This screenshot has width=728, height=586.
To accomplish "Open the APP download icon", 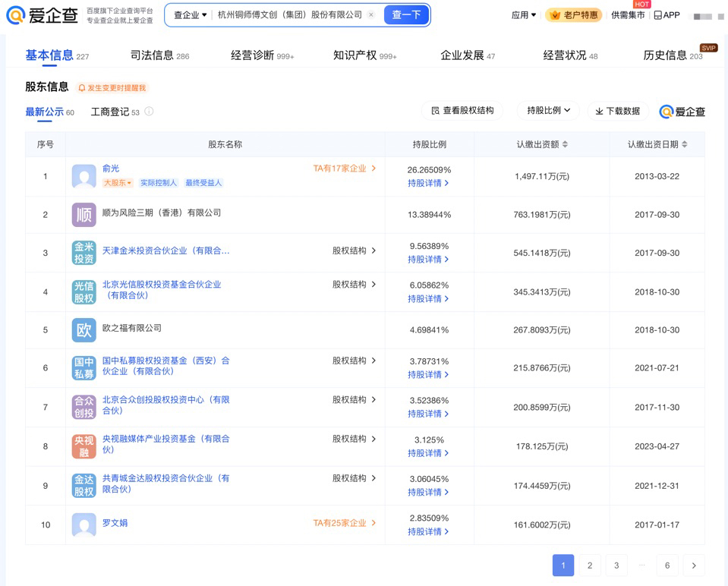I will coord(658,15).
